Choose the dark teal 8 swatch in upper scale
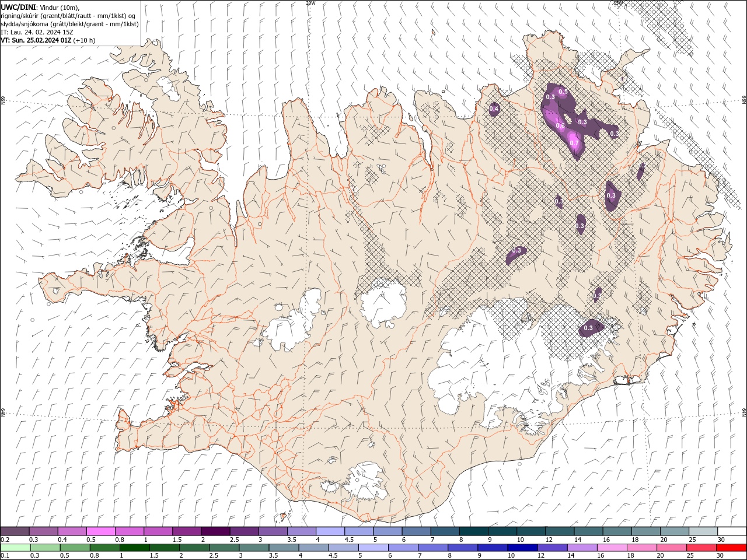 (x=473, y=531)
